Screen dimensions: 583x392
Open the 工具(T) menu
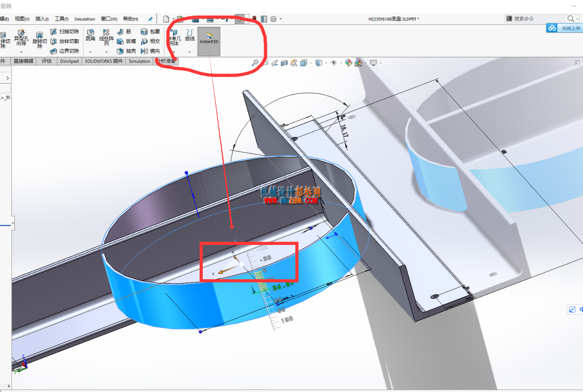pyautogui.click(x=61, y=19)
